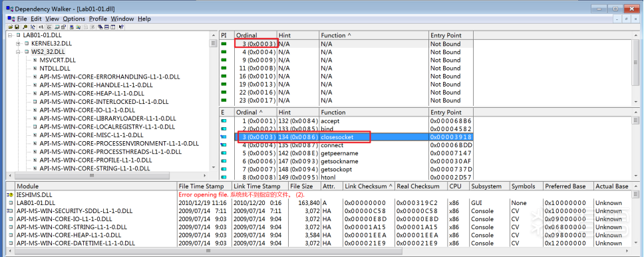The width and height of the screenshot is (644, 257).
Task: Toggle the Auto Expand tree toolbar icon
Action: tap(33, 27)
